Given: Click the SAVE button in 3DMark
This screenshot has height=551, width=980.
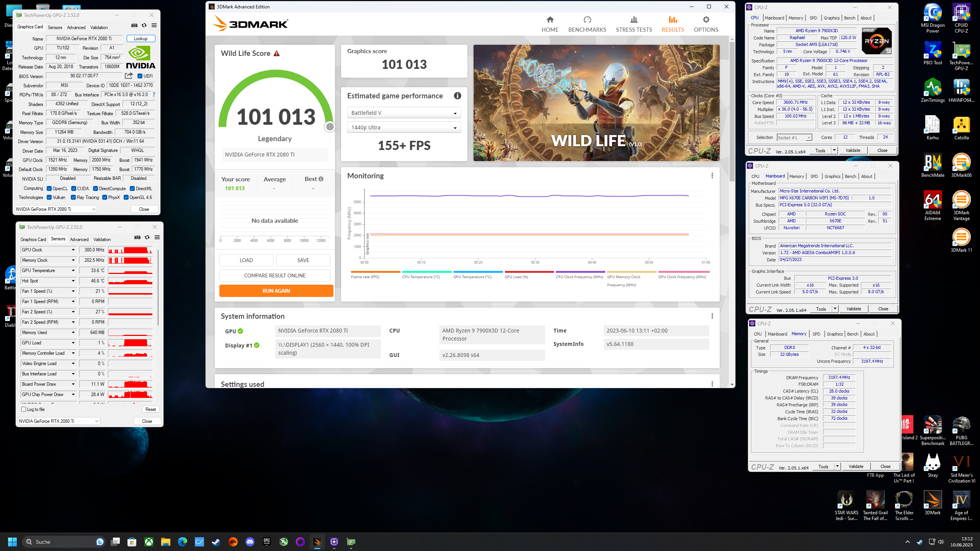Looking at the screenshot, I should click(x=303, y=260).
